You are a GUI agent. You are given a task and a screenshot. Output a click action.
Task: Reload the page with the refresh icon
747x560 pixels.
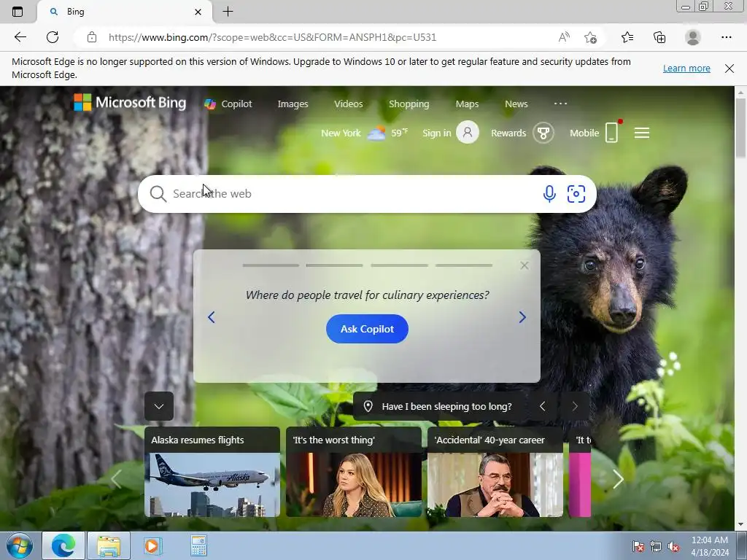pyautogui.click(x=53, y=37)
